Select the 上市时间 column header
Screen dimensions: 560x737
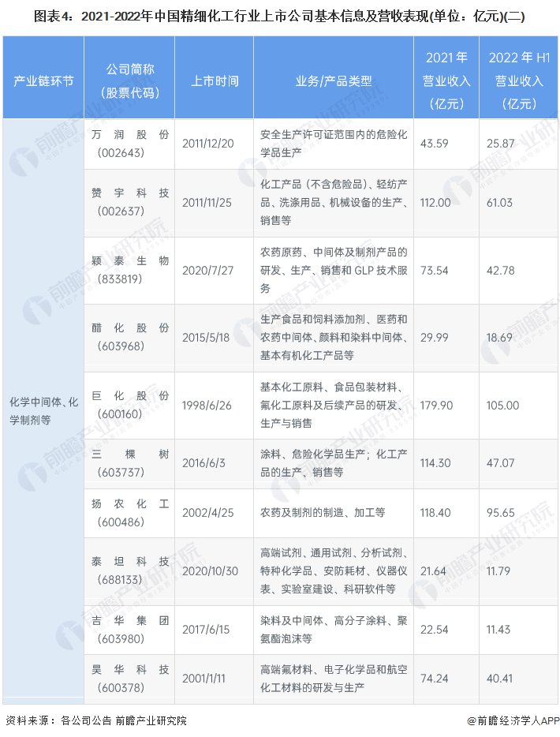coord(215,81)
